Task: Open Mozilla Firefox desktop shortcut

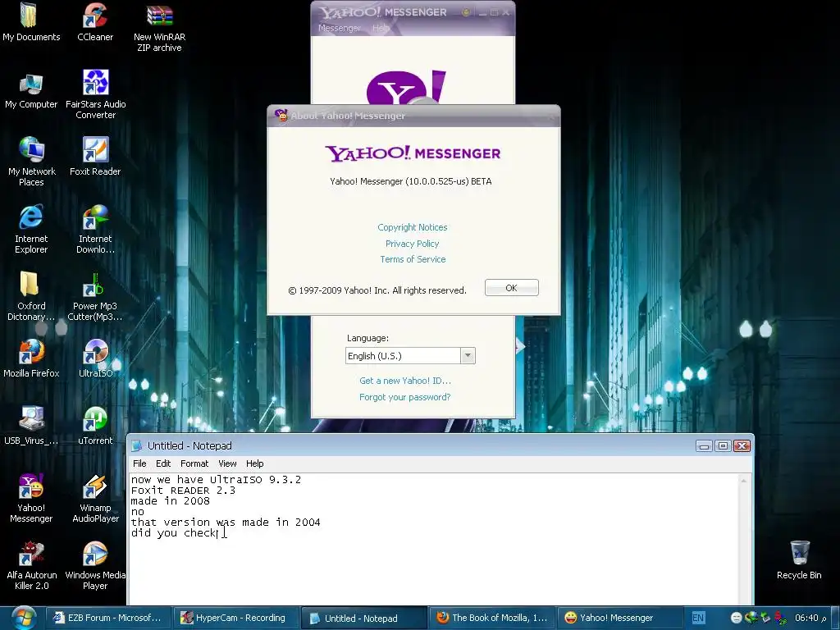Action: [x=31, y=358]
